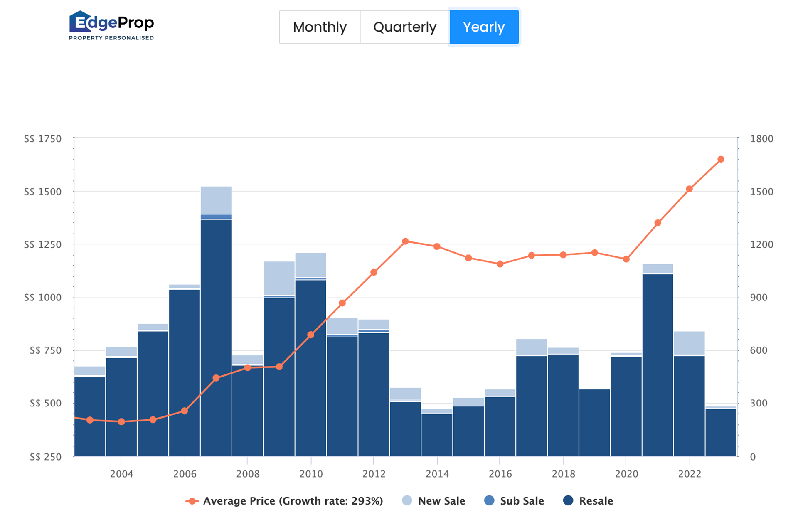Click the 2017 New Sale bar segment

coord(532,347)
